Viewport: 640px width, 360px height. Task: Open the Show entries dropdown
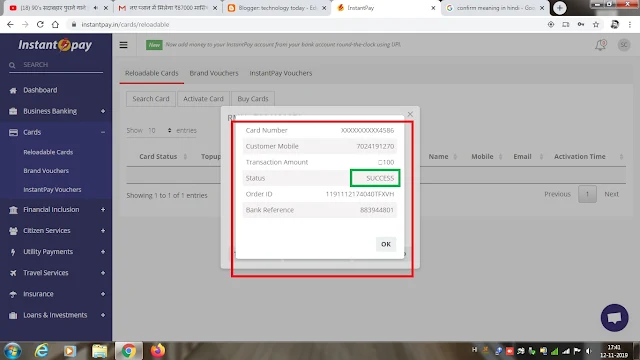(160, 131)
